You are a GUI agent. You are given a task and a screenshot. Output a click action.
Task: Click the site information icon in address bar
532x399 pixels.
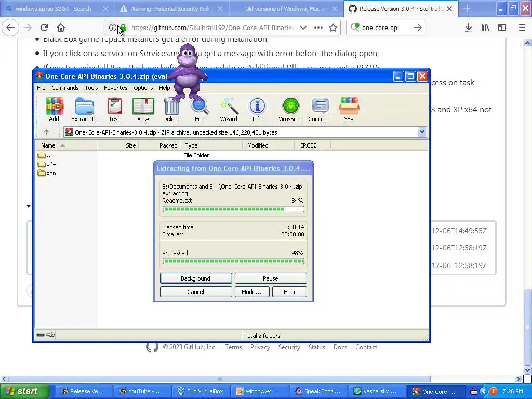pos(112,28)
